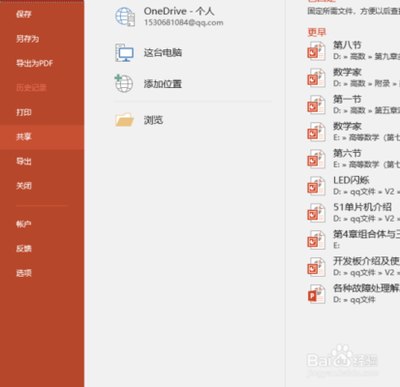Click the Add Location globe icon
This screenshot has width=400, height=387.
[124, 83]
